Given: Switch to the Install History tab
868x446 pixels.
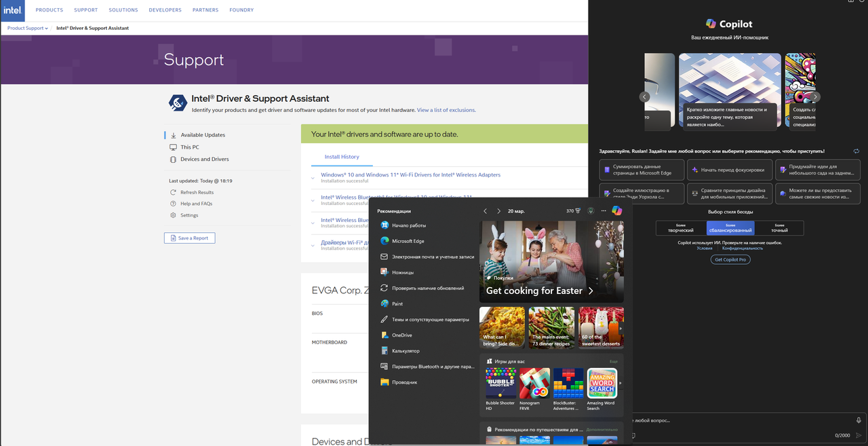Looking at the screenshot, I should (x=342, y=157).
